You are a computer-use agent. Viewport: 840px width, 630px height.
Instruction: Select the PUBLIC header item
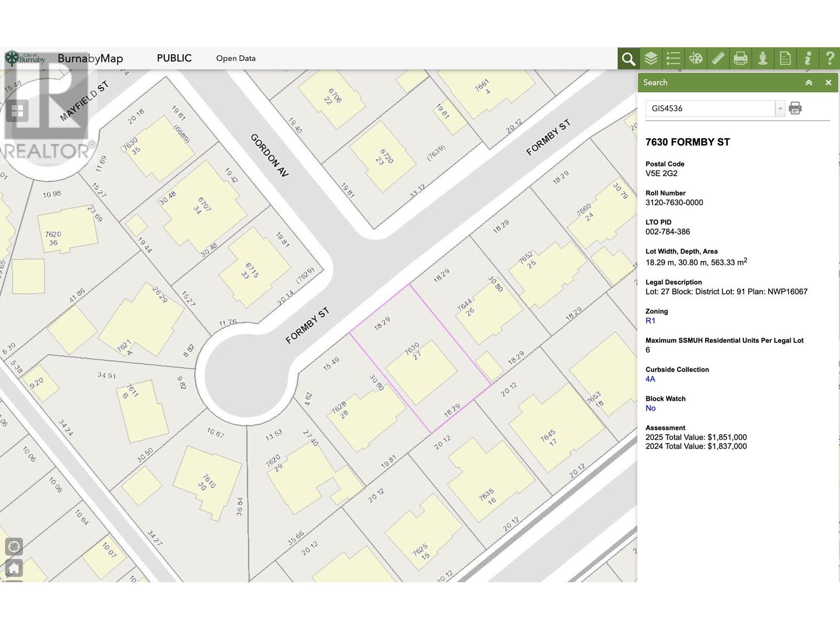point(174,58)
